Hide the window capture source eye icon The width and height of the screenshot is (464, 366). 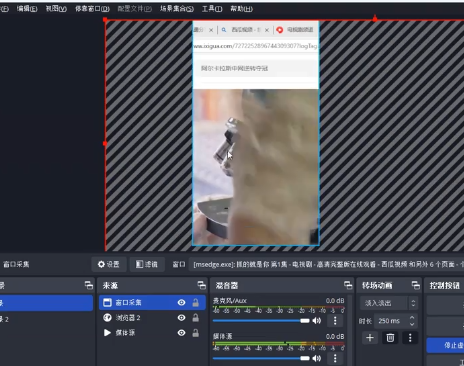point(181,302)
